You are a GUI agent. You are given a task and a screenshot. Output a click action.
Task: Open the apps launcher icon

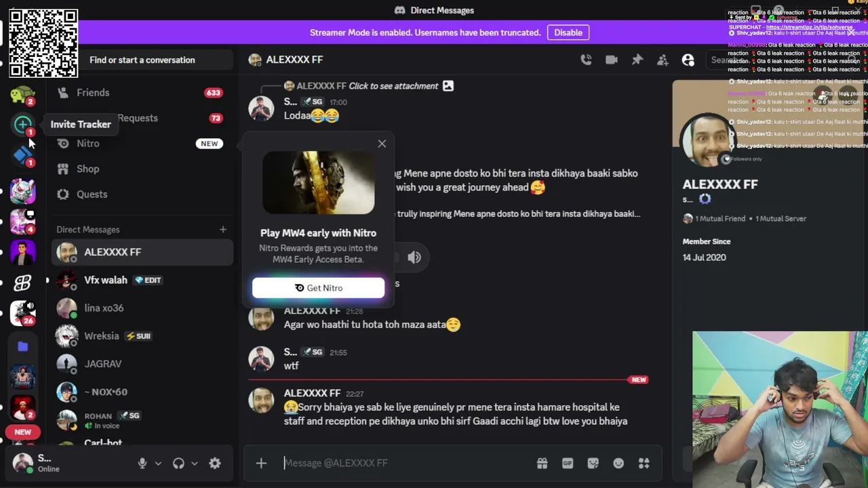coord(644,464)
